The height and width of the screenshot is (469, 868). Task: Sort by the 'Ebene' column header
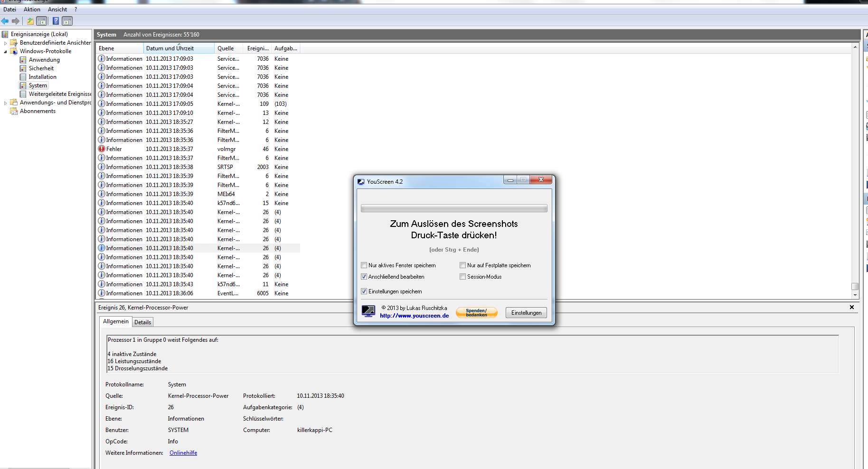click(120, 48)
